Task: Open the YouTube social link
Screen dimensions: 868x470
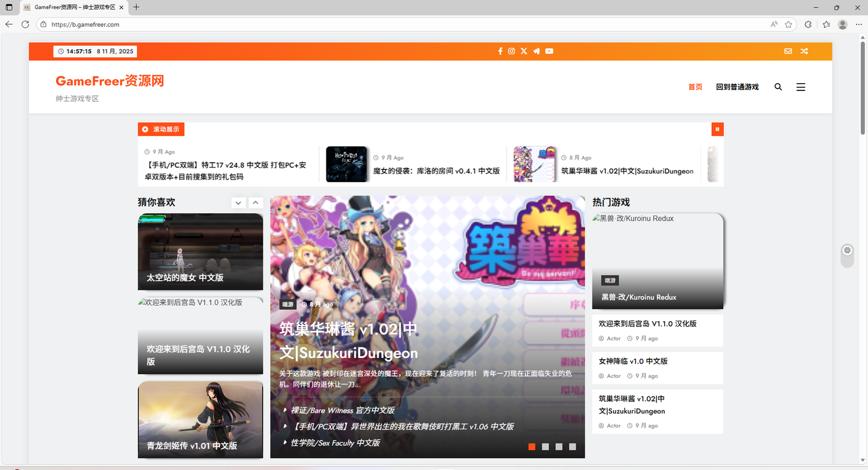Action: (549, 51)
